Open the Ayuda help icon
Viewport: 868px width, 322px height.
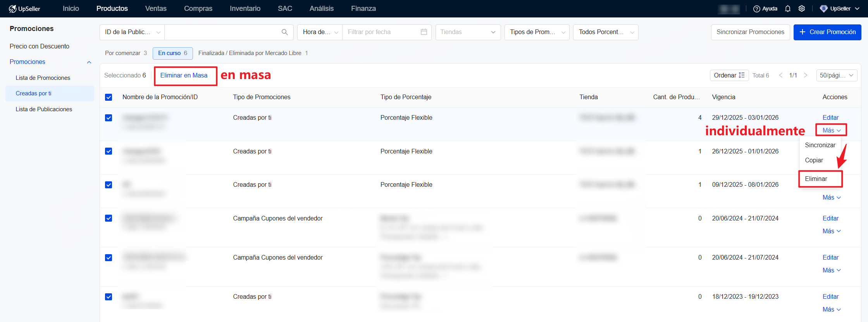tap(756, 9)
